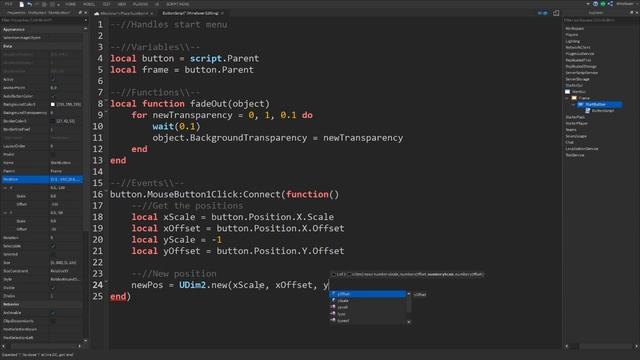Open the Style property value dropdown
This screenshot has height=360, width=640.
pos(66,279)
